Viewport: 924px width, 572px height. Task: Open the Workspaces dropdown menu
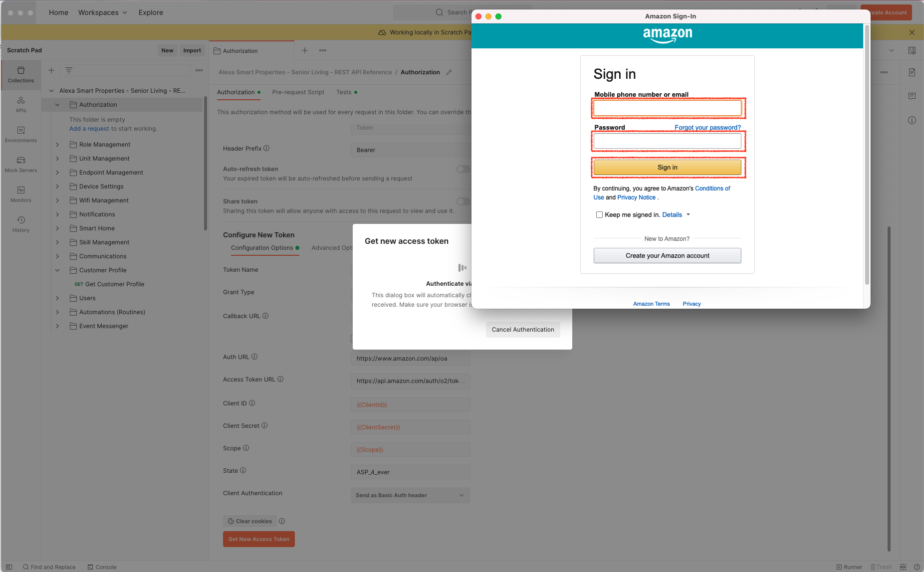[103, 12]
